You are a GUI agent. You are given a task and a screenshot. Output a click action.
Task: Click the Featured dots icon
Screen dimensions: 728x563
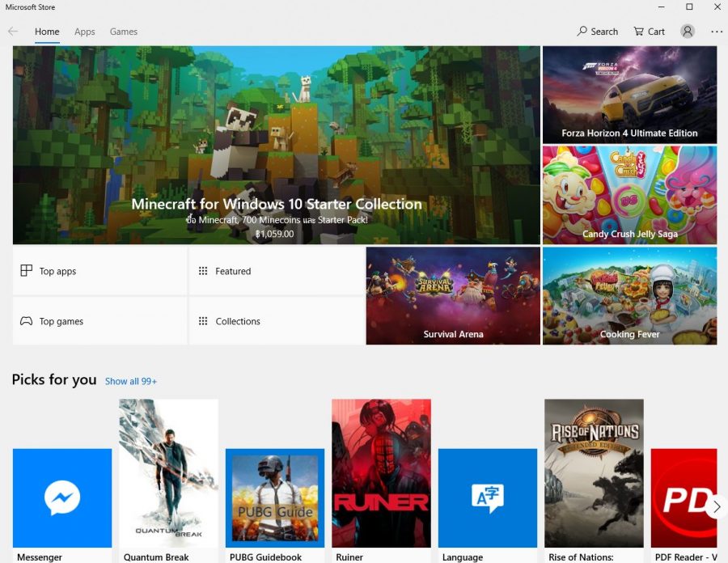(203, 271)
